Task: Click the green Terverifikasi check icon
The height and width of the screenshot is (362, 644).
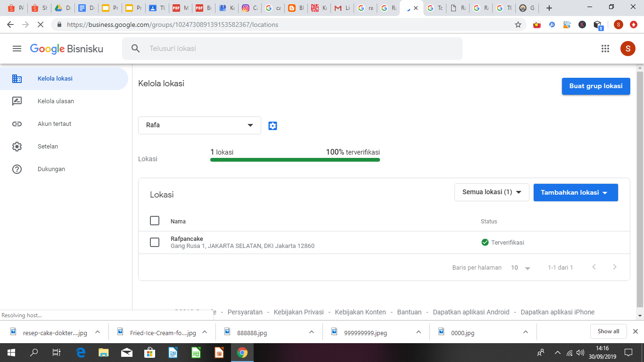Action: 485,242
